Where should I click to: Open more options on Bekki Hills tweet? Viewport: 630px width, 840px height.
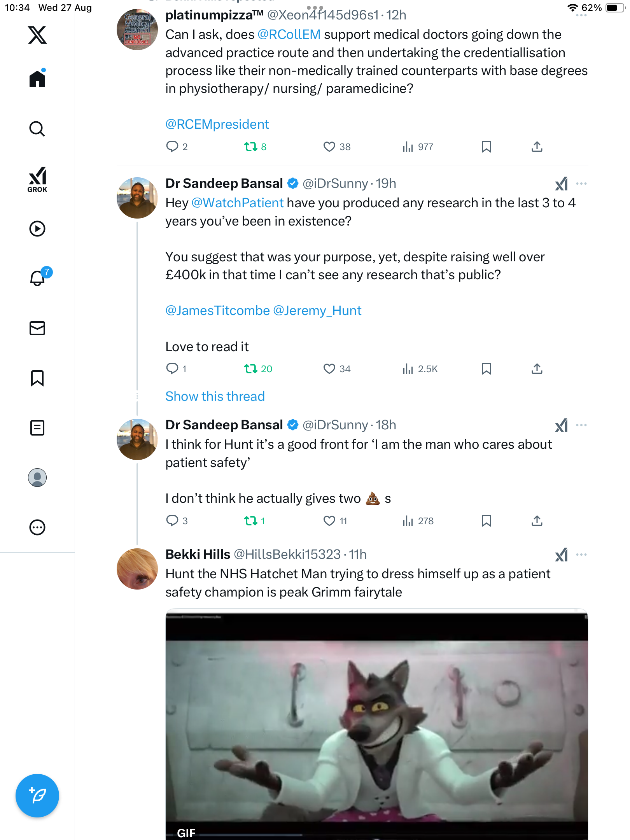tap(581, 555)
